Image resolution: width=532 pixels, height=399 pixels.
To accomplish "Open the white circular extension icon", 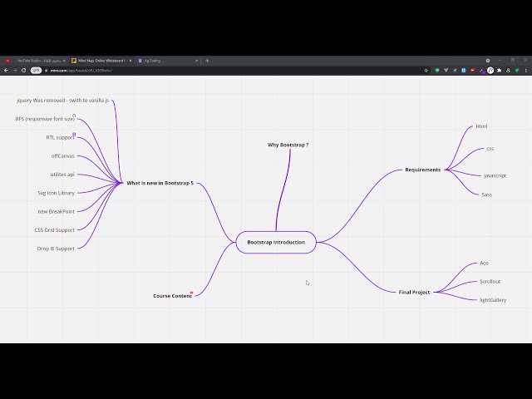I will click(x=490, y=70).
